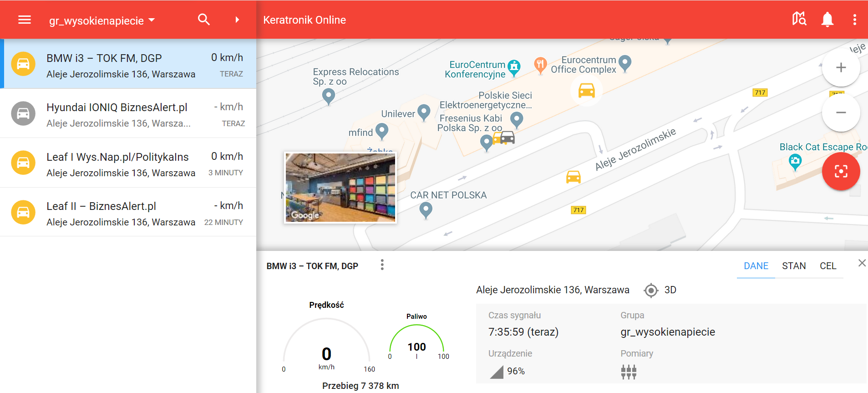868x393 pixels.
Task: Click the grey car icon of Hyundai IONIQ
Action: point(23,113)
